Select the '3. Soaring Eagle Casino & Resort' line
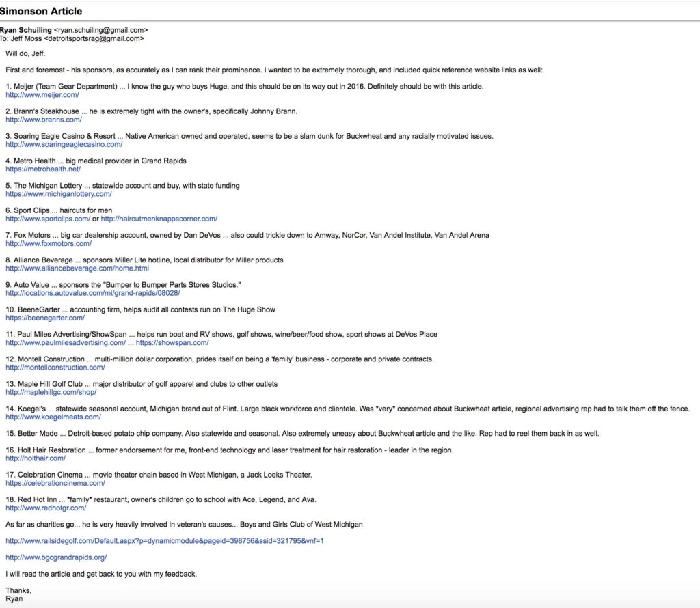 pyautogui.click(x=250, y=136)
